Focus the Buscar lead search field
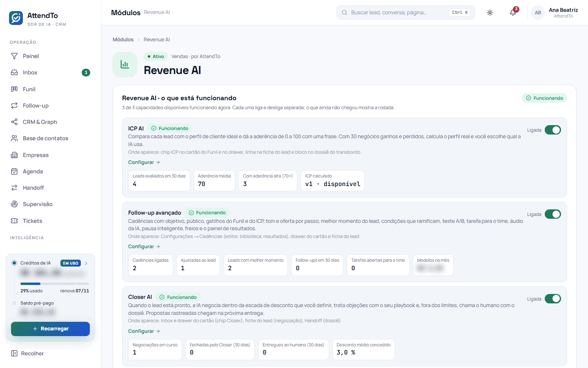Screen dimensions: 588x368 [x=406, y=13]
